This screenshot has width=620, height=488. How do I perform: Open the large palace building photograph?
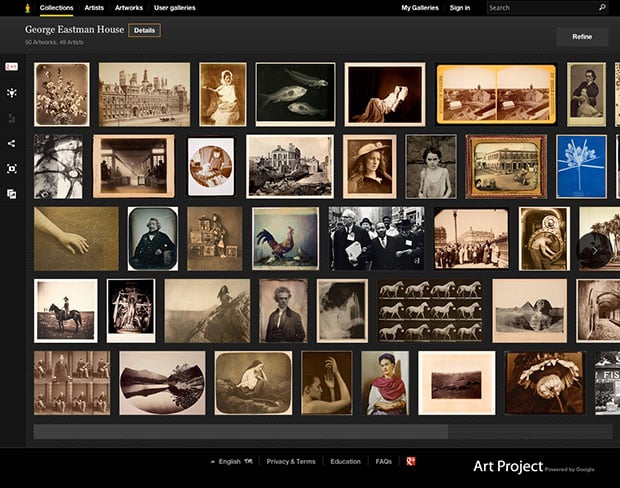pos(144,95)
